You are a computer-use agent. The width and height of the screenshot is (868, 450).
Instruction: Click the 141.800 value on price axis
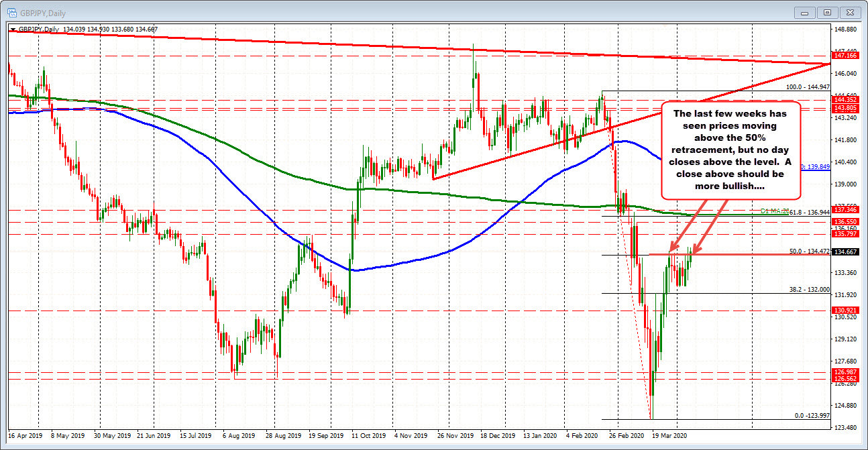tap(846, 139)
